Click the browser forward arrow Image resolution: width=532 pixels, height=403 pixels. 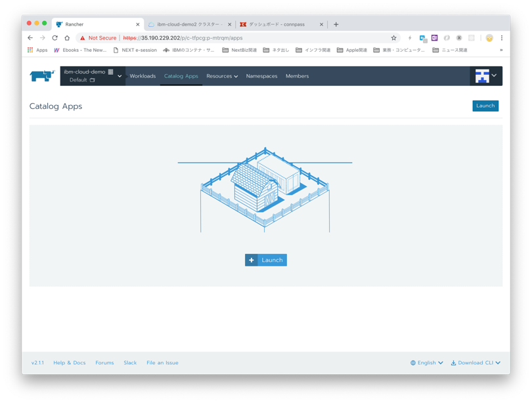(x=43, y=38)
